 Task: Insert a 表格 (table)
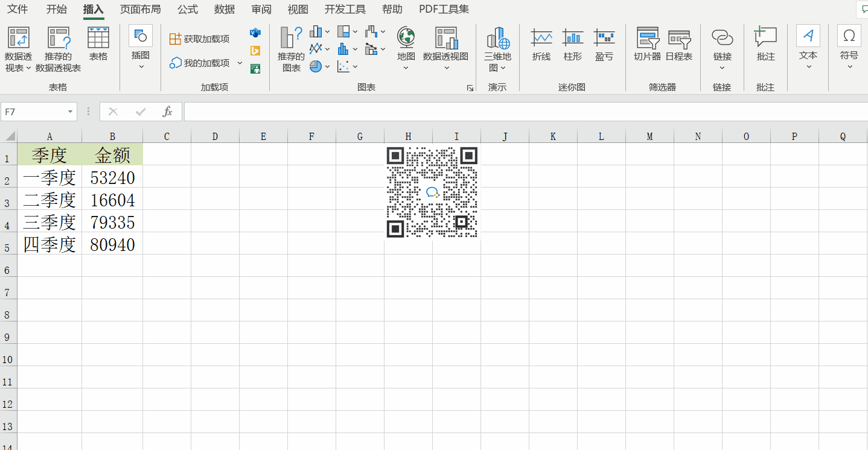coord(98,43)
